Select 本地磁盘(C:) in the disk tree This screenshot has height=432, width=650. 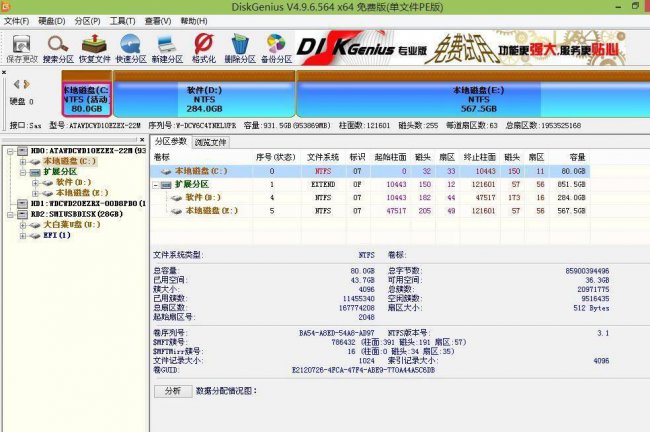[x=70, y=161]
